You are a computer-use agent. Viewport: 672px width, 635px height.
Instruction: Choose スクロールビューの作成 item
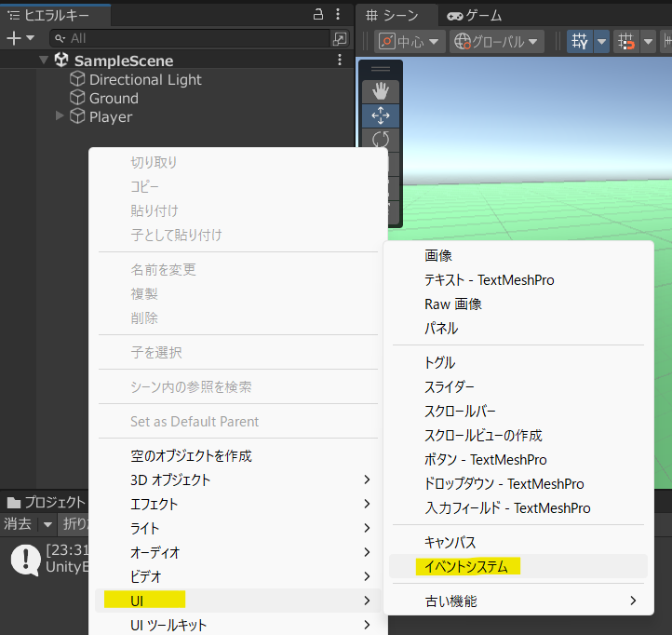(518, 436)
